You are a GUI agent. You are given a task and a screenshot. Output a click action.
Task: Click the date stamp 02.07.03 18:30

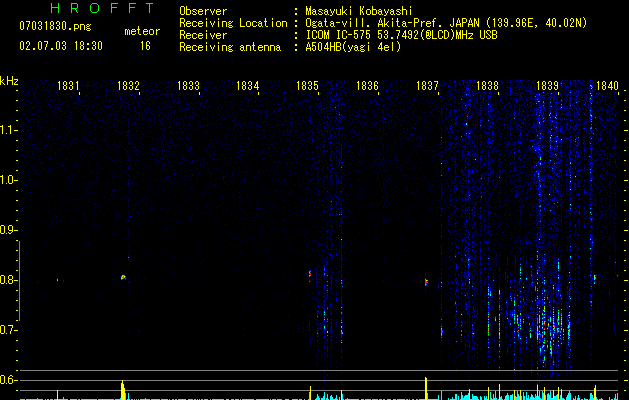coord(61,46)
